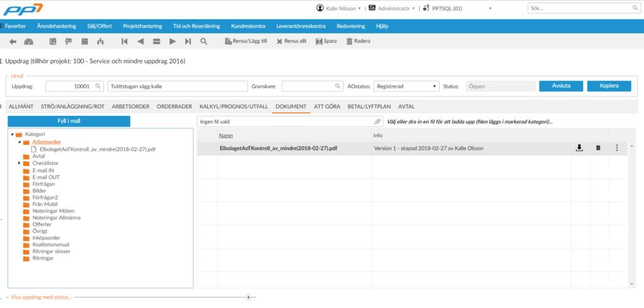Screen dimensions: 644x308
Task: Click the Ingen fil vald upload field
Action: (289, 122)
